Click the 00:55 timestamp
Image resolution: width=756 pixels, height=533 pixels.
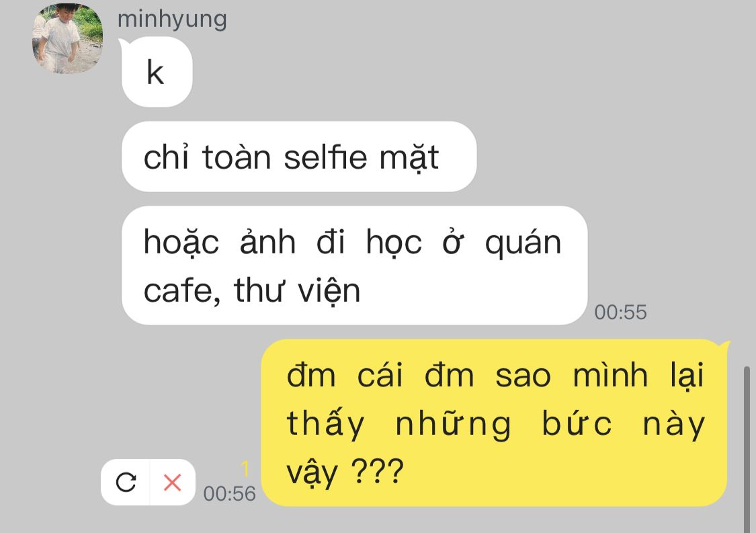(620, 312)
